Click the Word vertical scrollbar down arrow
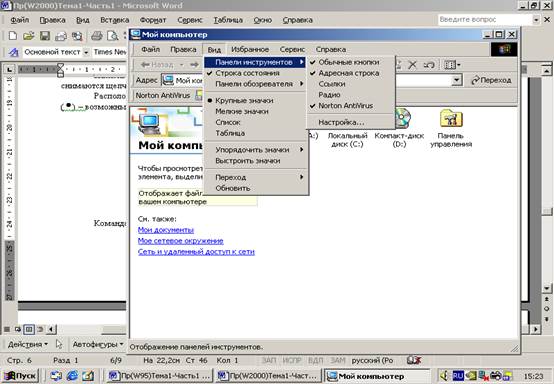The image size is (554, 384). click(546, 288)
